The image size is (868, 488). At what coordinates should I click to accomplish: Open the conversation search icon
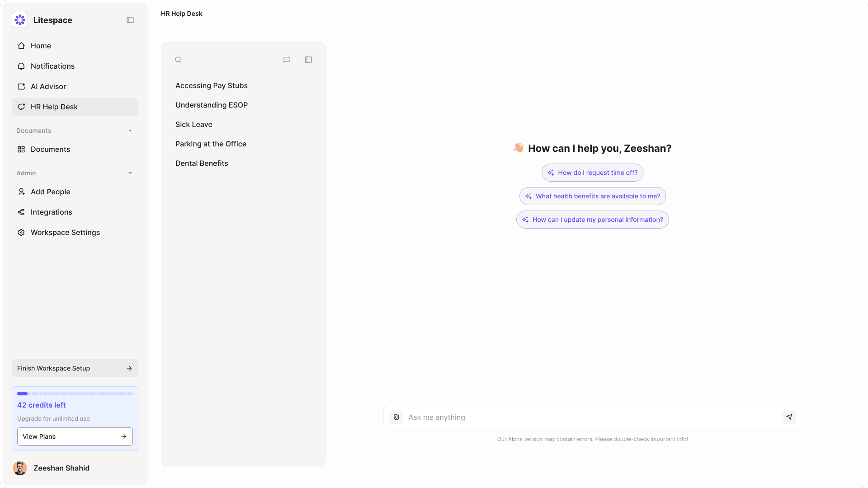point(178,60)
